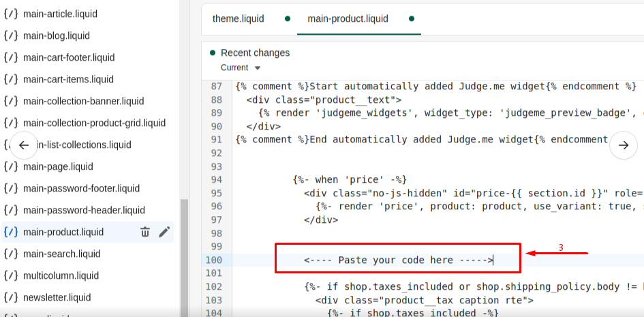Open main-password-footer.liquid from the file list

[82, 188]
